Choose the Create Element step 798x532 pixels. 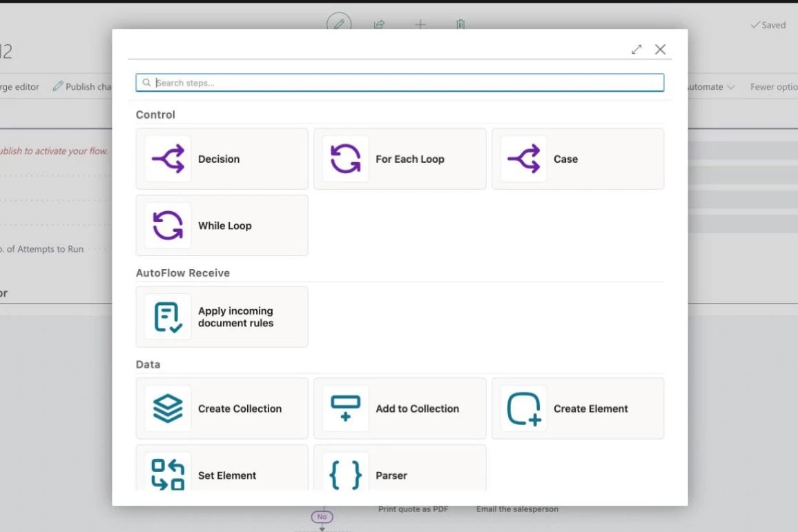578,408
